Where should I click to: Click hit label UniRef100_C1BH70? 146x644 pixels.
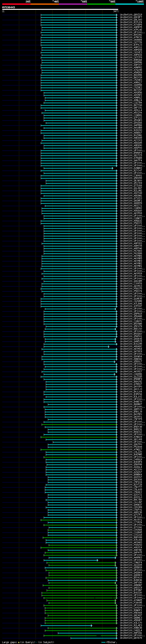(131, 321)
